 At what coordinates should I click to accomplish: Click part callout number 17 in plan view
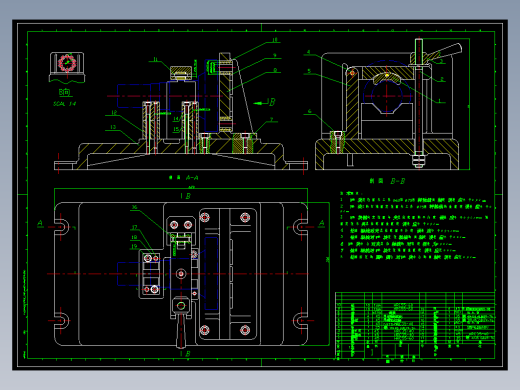(x=134, y=227)
